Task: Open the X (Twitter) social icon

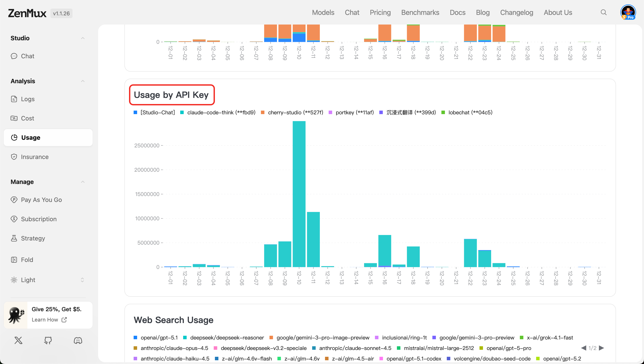Action: click(x=18, y=340)
